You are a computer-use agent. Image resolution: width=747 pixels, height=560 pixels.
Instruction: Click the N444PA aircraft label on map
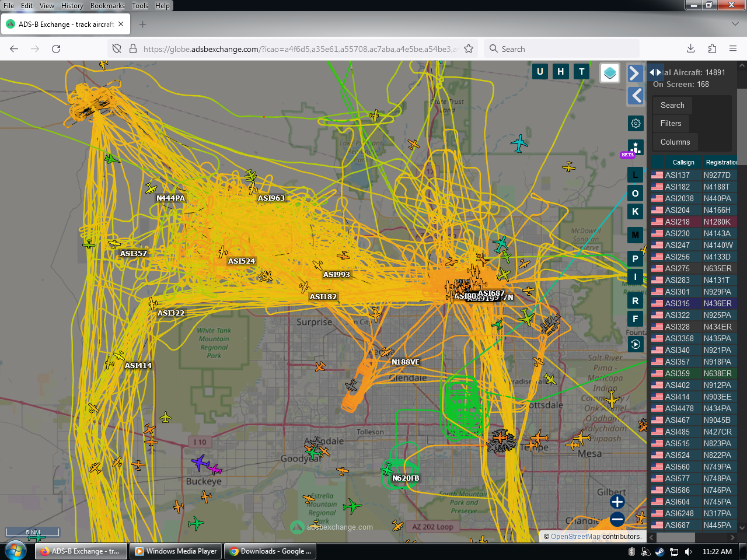(170, 198)
